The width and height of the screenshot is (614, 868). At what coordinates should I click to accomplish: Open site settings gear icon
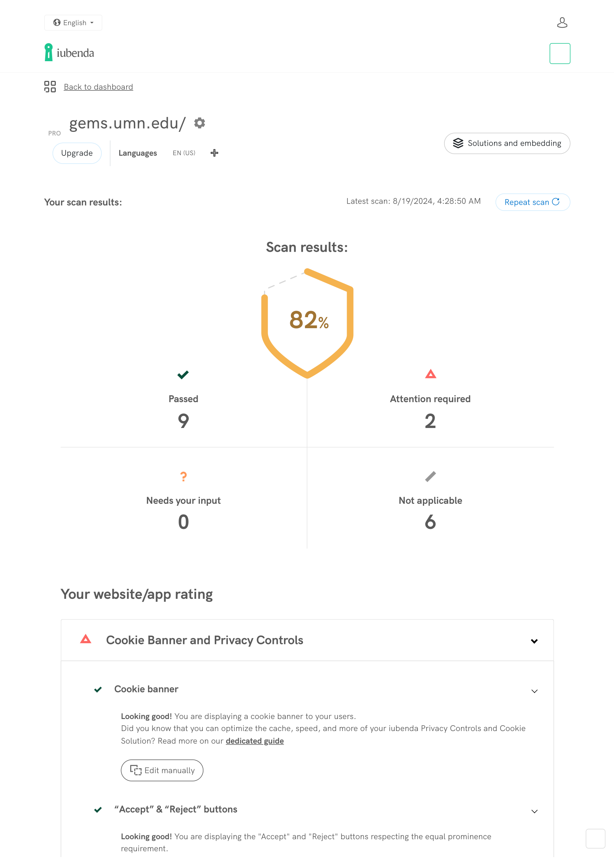[199, 123]
